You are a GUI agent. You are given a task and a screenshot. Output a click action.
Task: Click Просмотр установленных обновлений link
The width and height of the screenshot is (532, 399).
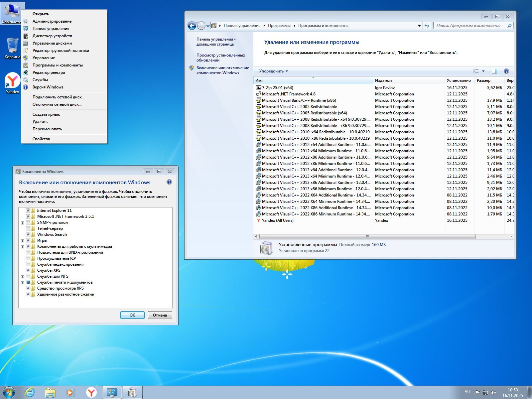220,58
